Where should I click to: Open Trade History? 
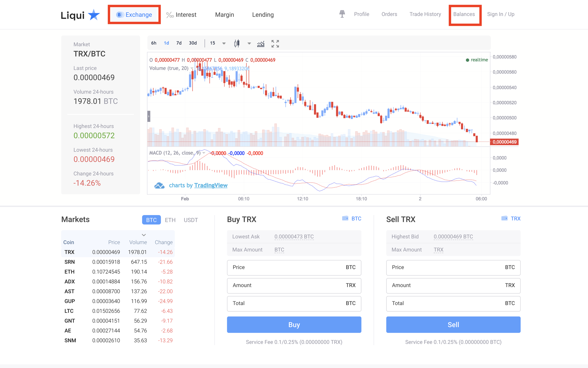click(425, 14)
